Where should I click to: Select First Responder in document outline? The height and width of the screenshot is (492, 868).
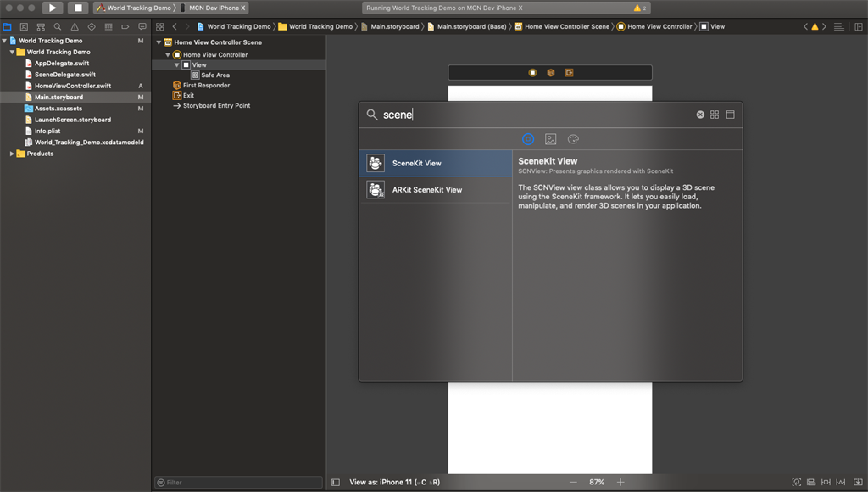(206, 86)
